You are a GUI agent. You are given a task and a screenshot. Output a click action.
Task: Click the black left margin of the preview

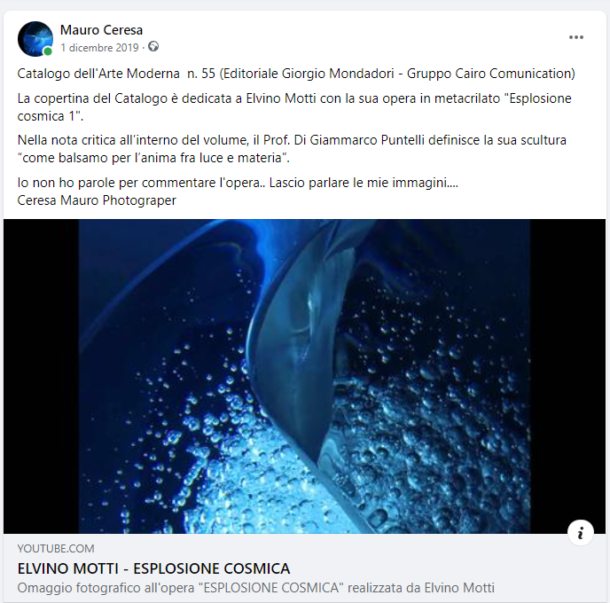pos(41,376)
